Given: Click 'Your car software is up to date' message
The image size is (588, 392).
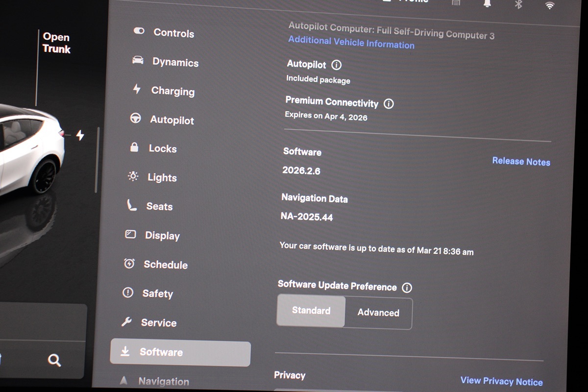Looking at the screenshot, I should point(376,248).
